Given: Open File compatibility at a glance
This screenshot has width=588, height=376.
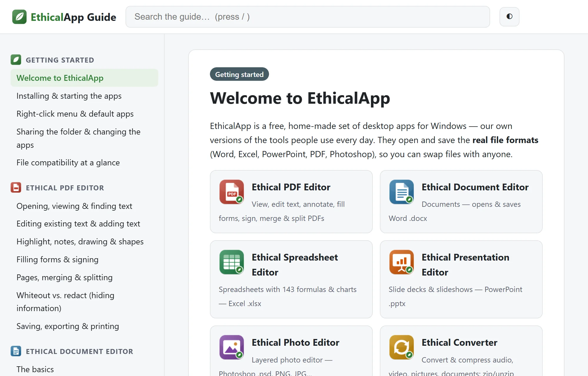Looking at the screenshot, I should tap(84, 162).
